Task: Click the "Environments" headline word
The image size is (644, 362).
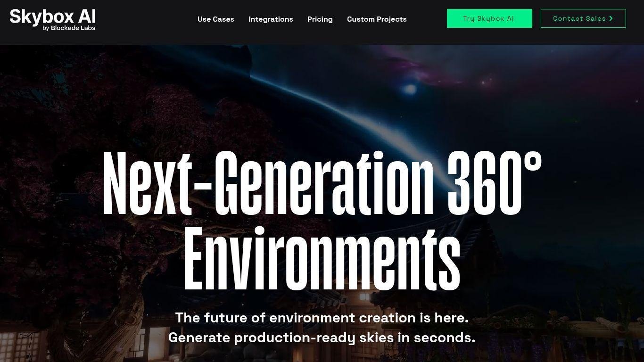Action: tap(322, 258)
